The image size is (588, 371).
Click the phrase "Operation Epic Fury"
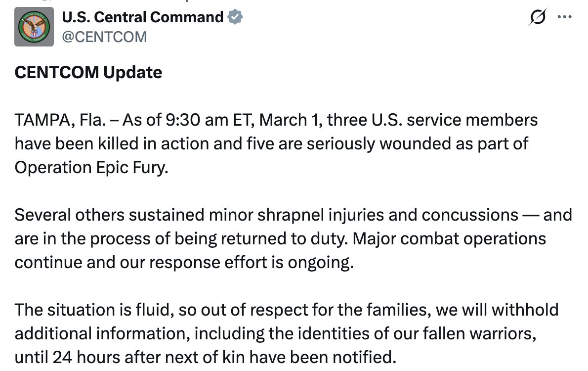coord(91,168)
